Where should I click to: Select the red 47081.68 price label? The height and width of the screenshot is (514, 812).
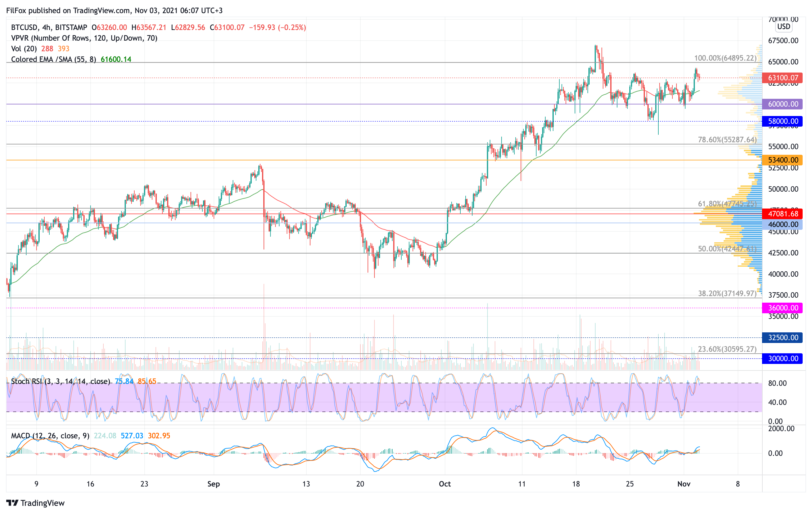tap(783, 214)
